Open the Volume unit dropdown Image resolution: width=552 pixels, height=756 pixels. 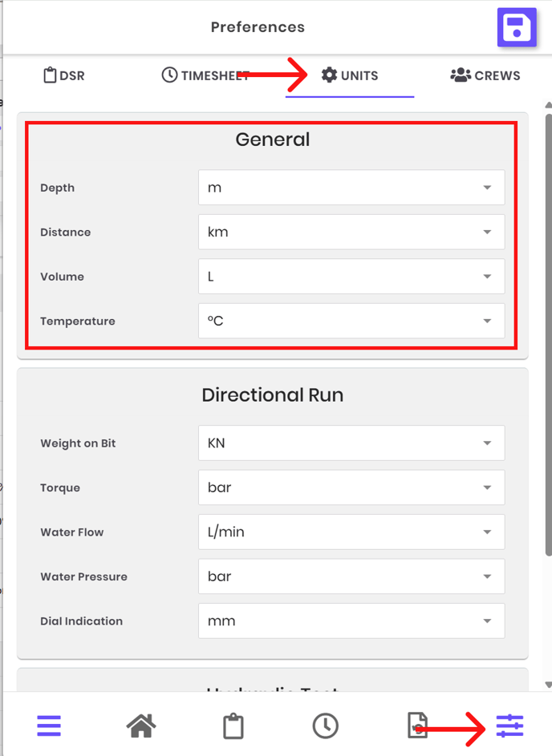(x=351, y=277)
